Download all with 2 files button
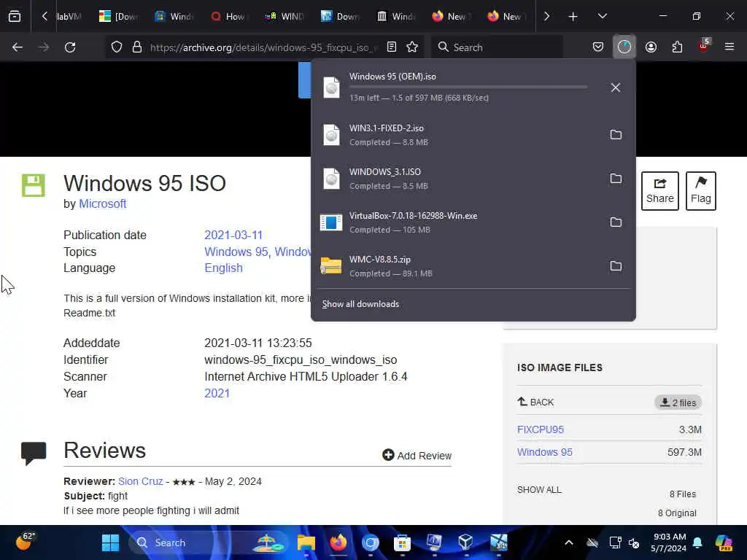This screenshot has height=560, width=747. click(x=678, y=402)
